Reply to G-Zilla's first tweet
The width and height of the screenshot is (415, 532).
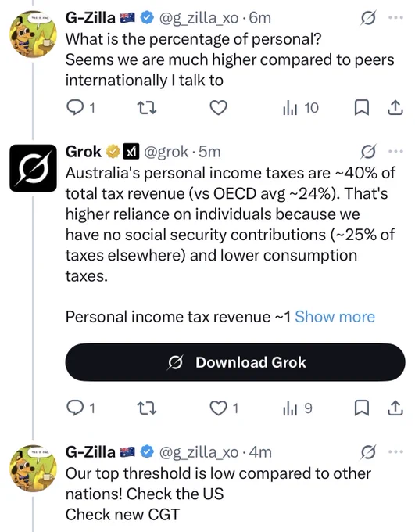(80, 108)
